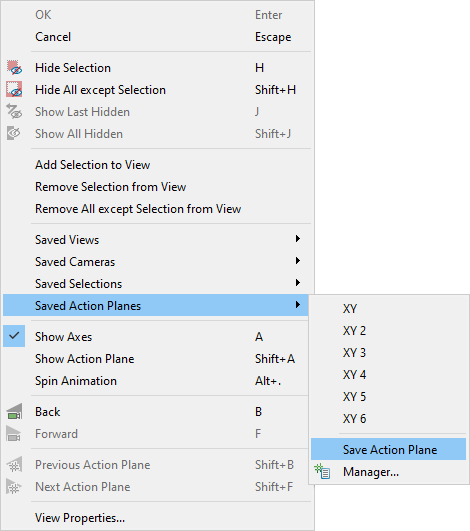Click the Hide Selection eye icon

[x=14, y=68]
